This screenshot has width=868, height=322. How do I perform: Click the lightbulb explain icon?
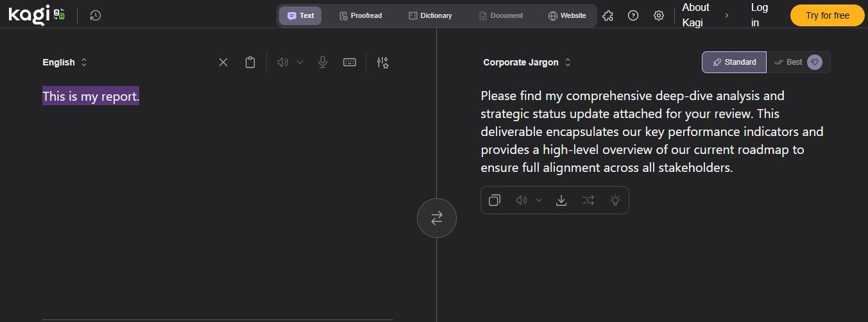pos(615,200)
